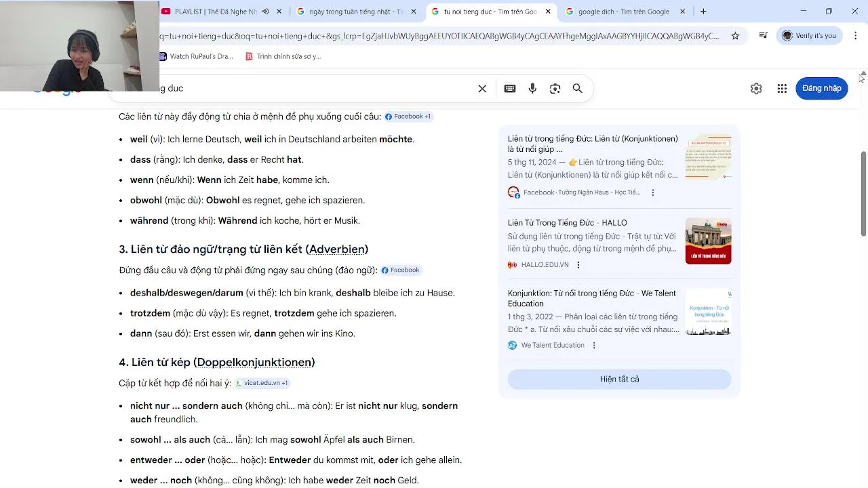Open more options for the Facebook result
The width and height of the screenshot is (868, 488).
tap(653, 192)
